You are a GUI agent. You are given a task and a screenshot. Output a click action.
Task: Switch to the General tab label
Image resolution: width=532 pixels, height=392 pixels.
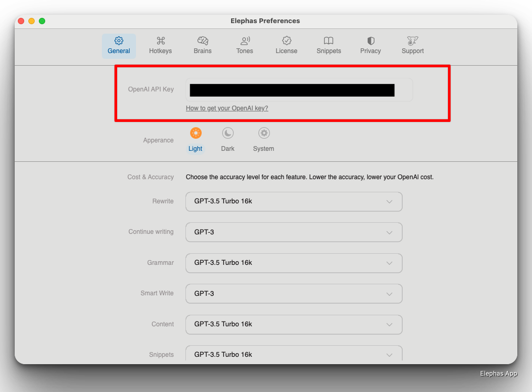pos(119,51)
